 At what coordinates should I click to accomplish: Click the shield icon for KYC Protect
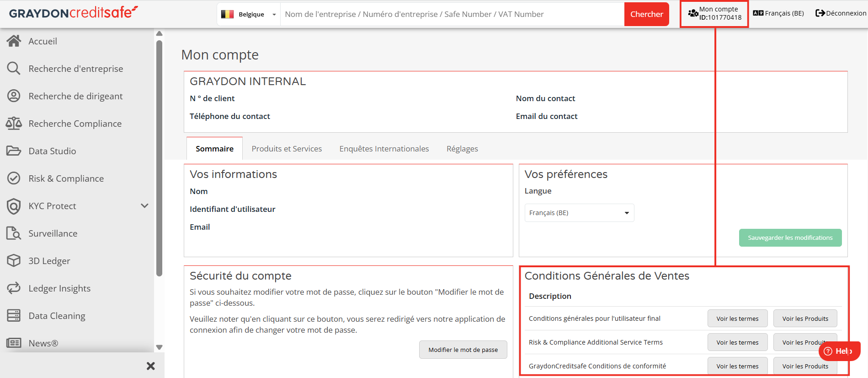click(14, 206)
